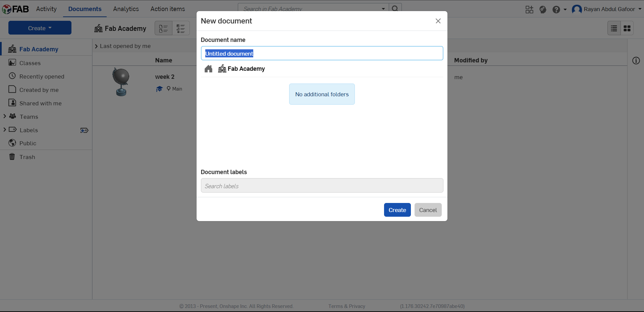Go to the Action items tab
The height and width of the screenshot is (312, 644).
pos(167,9)
